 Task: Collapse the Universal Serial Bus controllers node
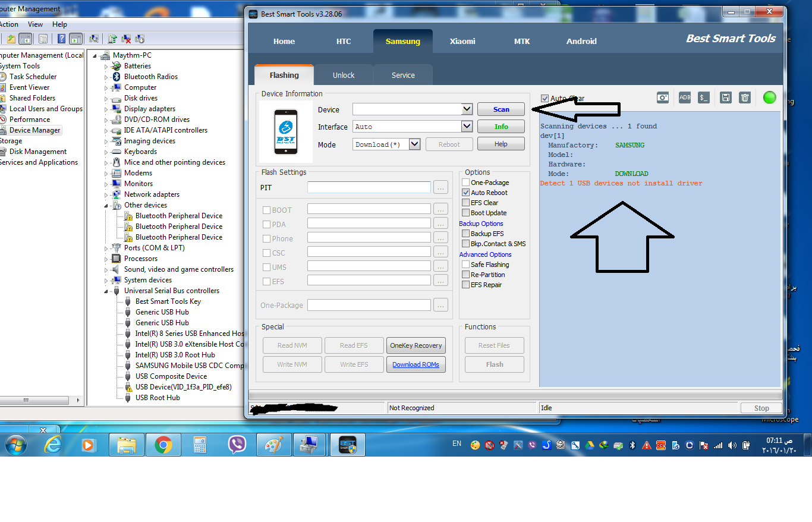107,291
